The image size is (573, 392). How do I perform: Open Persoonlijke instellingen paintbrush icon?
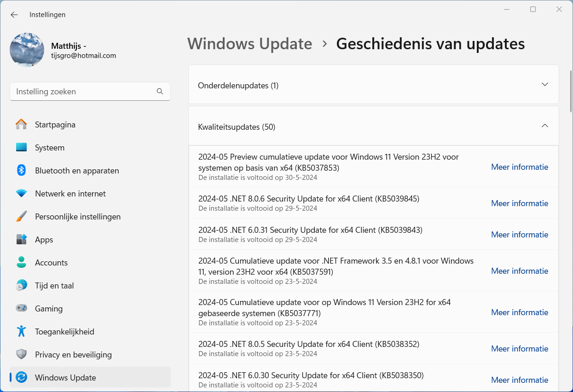click(x=21, y=217)
